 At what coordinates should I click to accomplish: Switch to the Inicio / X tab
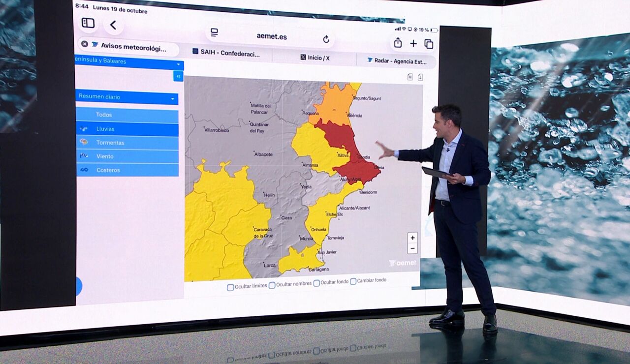(x=315, y=58)
